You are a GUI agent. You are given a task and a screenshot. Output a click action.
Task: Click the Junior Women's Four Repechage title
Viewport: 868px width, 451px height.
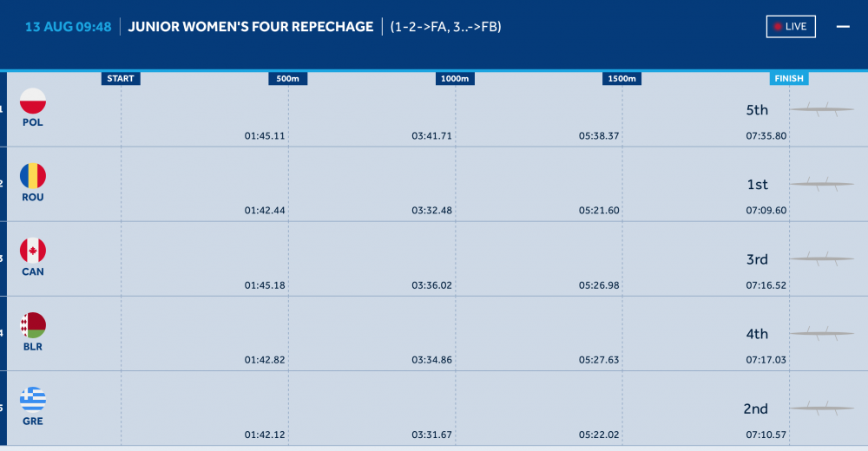[251, 27]
